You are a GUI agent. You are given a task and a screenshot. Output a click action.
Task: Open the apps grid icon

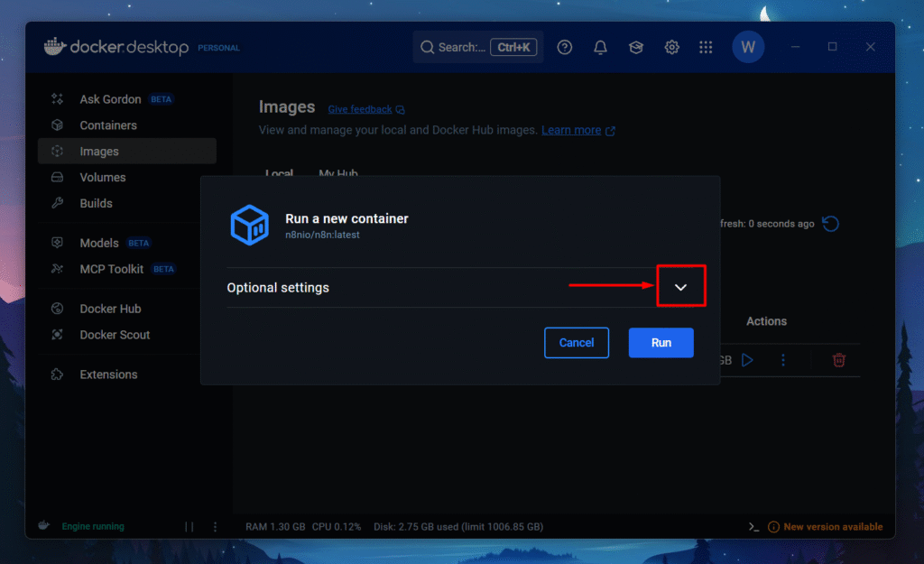pyautogui.click(x=707, y=48)
